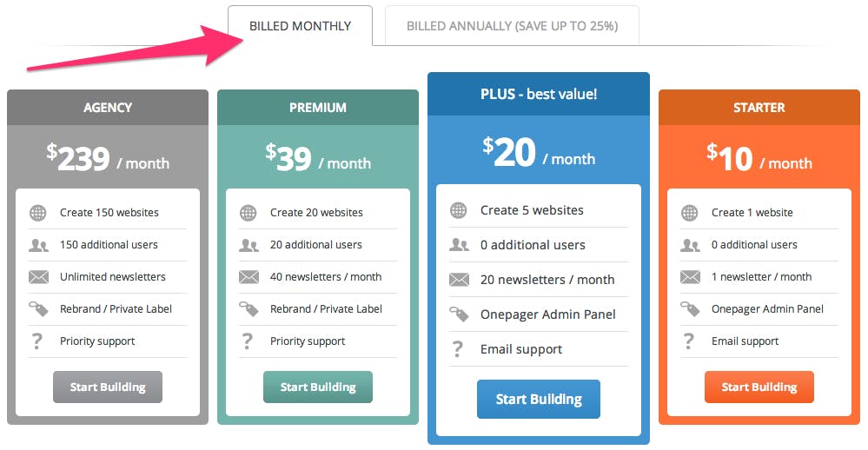
Task: Click tag icon in Premium plan
Action: click(248, 309)
